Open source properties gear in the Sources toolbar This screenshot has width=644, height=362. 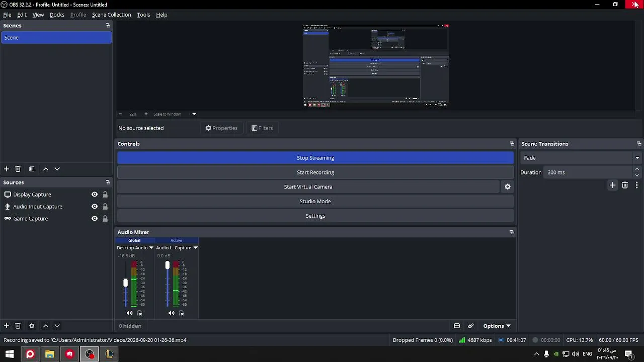(32, 326)
